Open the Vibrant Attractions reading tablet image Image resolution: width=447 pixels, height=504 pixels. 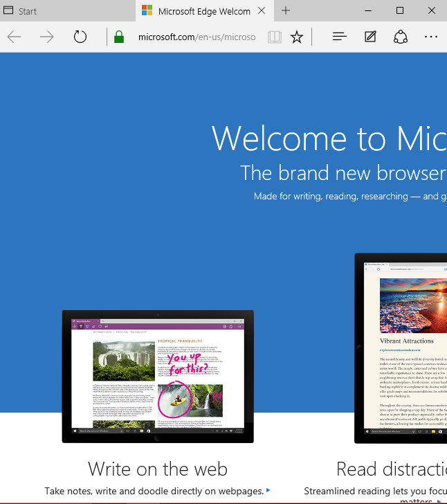401,348
